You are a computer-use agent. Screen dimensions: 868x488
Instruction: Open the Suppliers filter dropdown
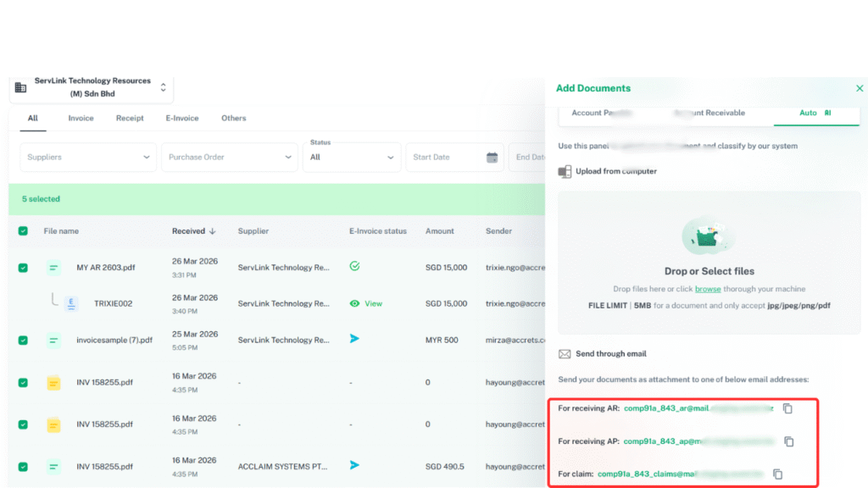(x=88, y=158)
